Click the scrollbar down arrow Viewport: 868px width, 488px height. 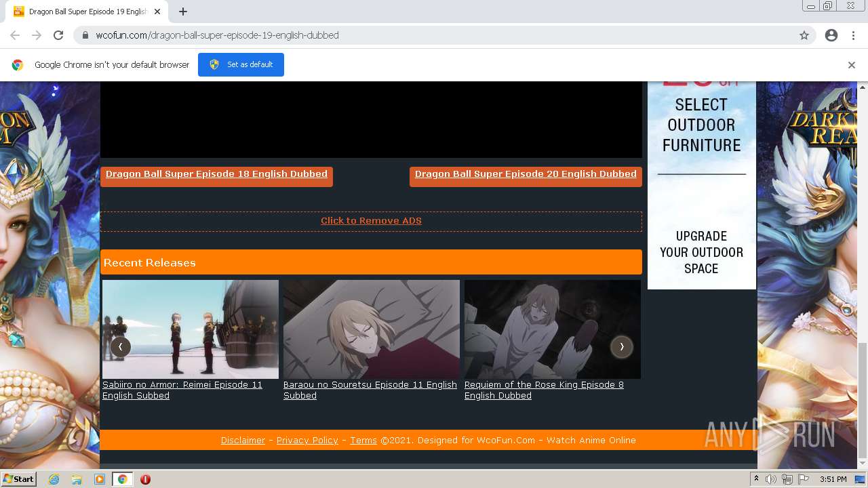point(863,464)
